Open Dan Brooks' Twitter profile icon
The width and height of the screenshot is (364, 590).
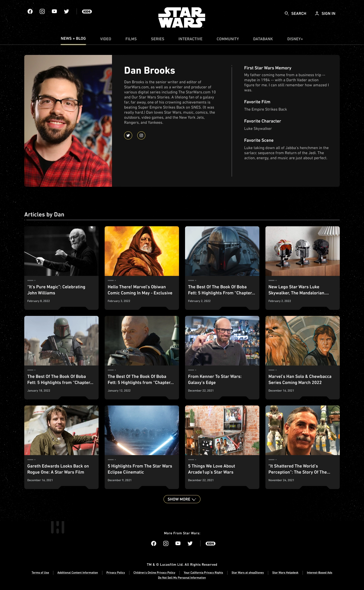pyautogui.click(x=128, y=135)
